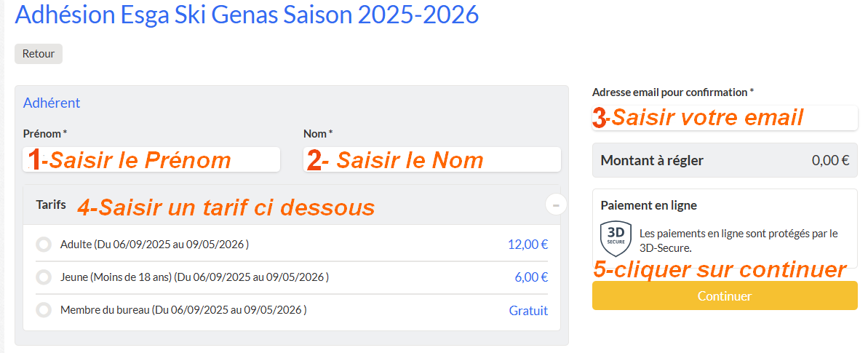
Task: Click the confirmation email address field
Action: pyautogui.click(x=725, y=118)
